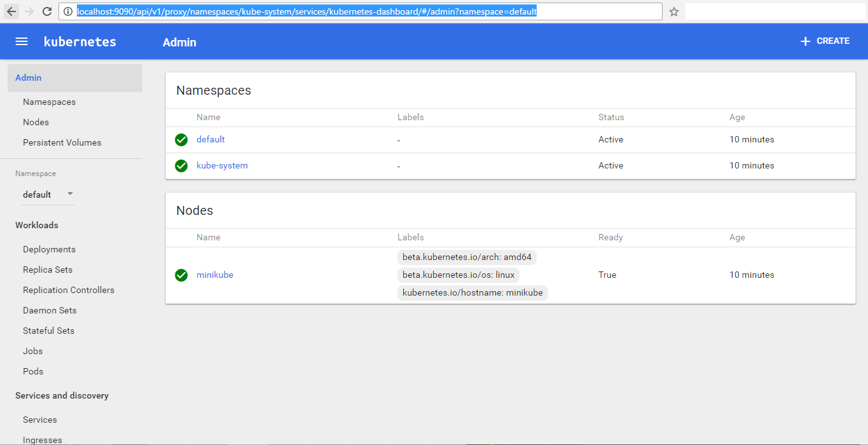Click the Nodes card title
This screenshot has height=445, width=868.
pos(195,210)
